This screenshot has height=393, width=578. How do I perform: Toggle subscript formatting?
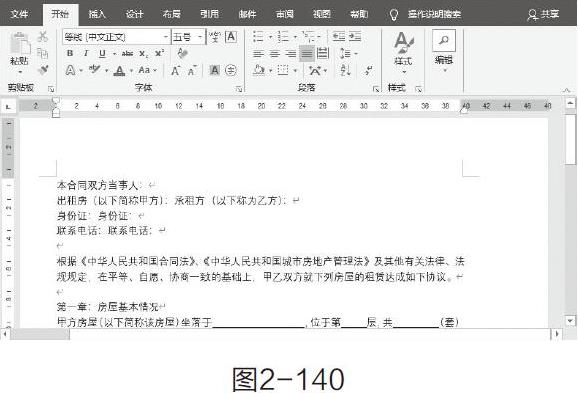(143, 54)
